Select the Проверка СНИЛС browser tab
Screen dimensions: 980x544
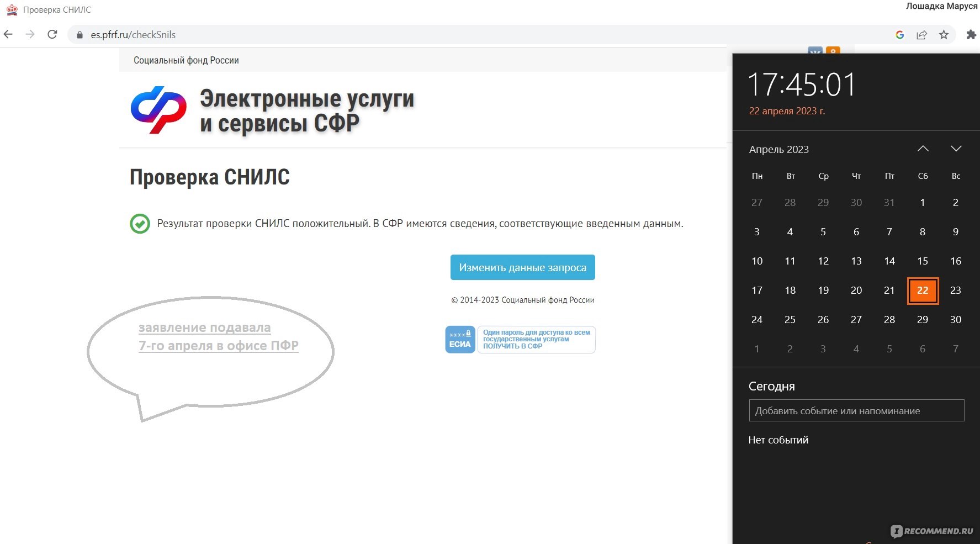click(49, 10)
